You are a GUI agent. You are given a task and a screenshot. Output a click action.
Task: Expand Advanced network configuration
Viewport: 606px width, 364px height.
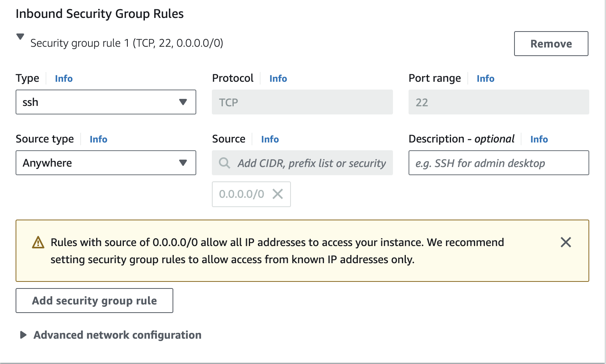(23, 335)
